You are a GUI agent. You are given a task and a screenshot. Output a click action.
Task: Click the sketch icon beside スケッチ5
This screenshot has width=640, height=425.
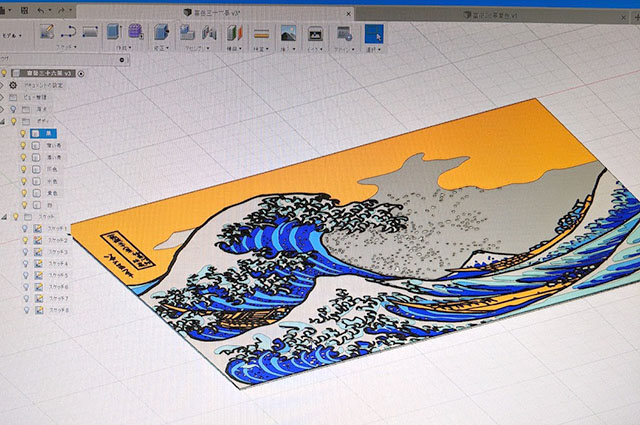pos(39,276)
